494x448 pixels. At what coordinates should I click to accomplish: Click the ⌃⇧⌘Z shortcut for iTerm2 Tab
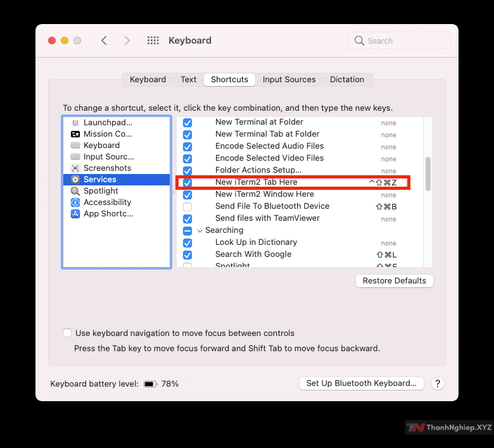click(383, 183)
